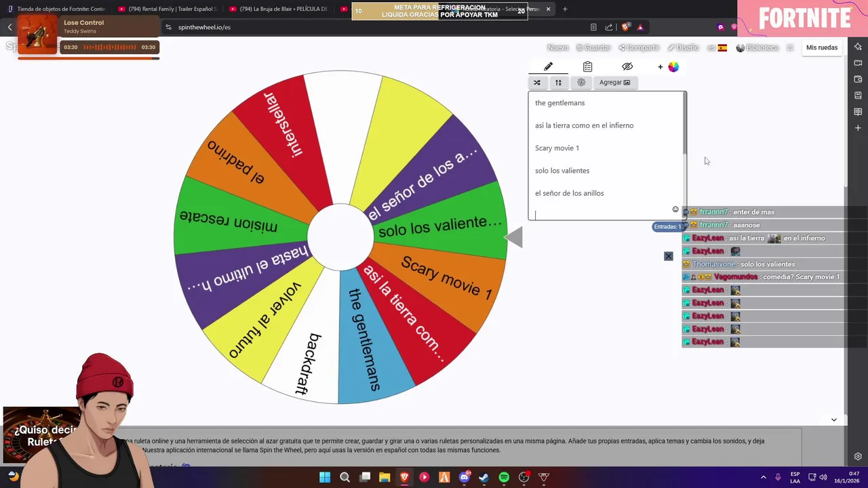Open the Diseño design menu
This screenshot has width=868, height=488.
683,47
